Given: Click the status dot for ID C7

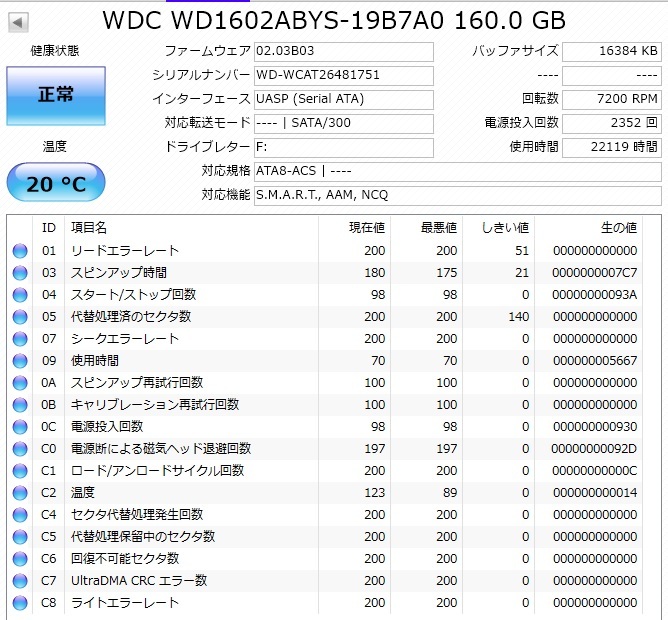Looking at the screenshot, I should click(x=20, y=581).
